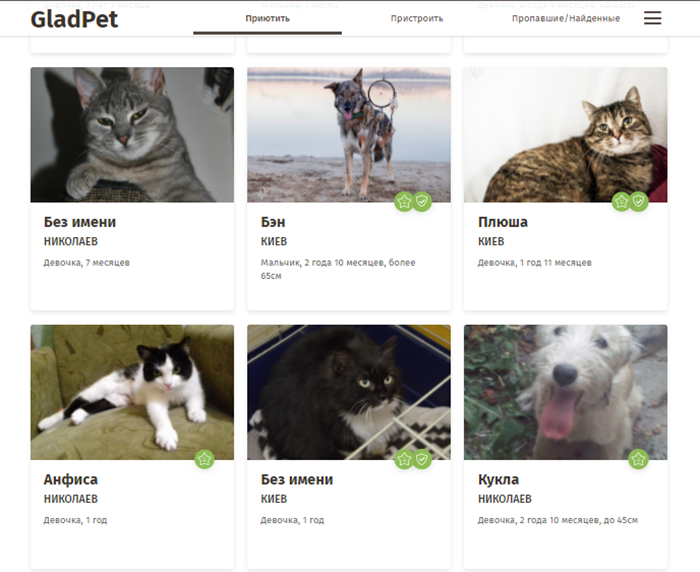This screenshot has height=572, width=700.
Task: Click the star badge on Бэн's card
Action: [x=404, y=202]
